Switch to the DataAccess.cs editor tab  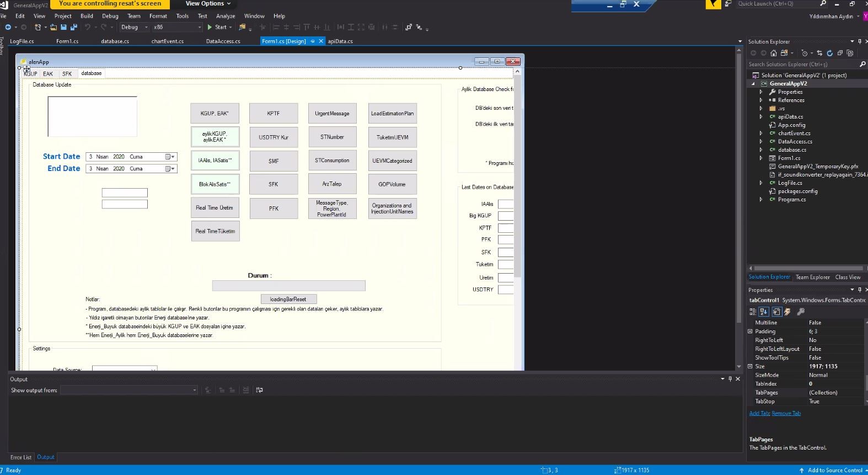tap(223, 41)
